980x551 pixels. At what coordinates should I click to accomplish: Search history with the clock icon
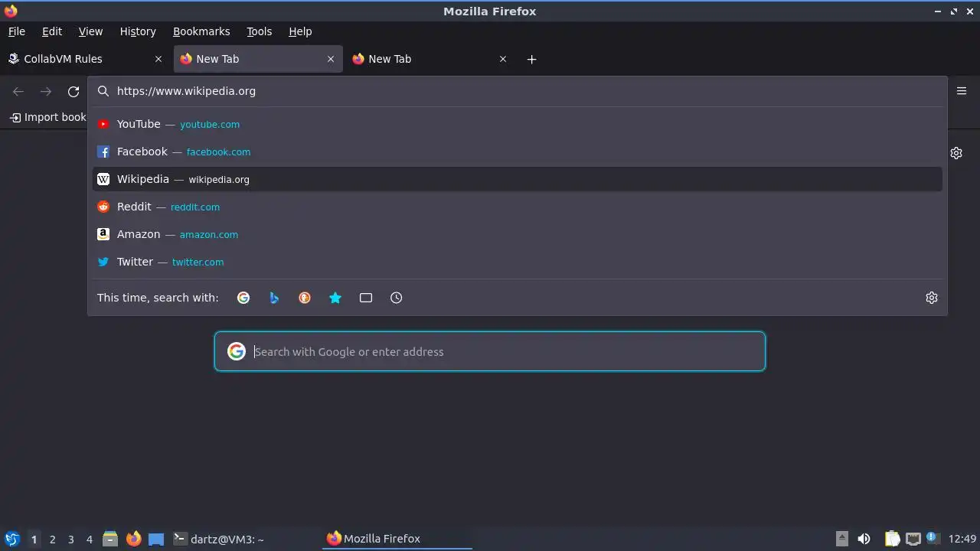397,298
